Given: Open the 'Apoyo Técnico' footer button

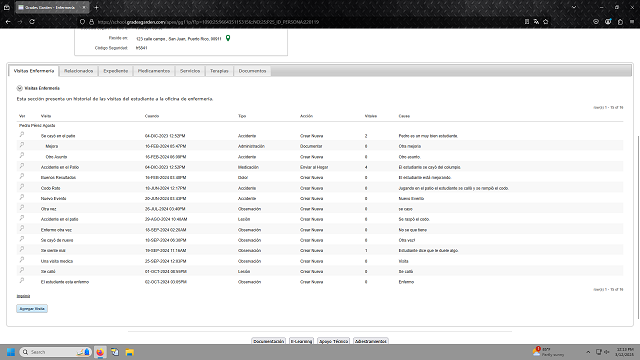Looking at the screenshot, I should pyautogui.click(x=333, y=341).
